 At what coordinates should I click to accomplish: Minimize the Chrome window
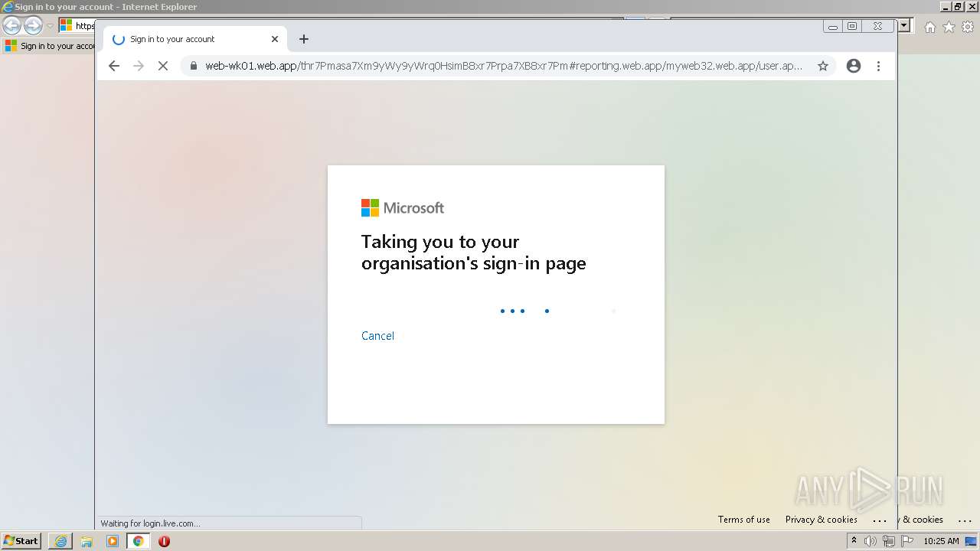tap(833, 26)
